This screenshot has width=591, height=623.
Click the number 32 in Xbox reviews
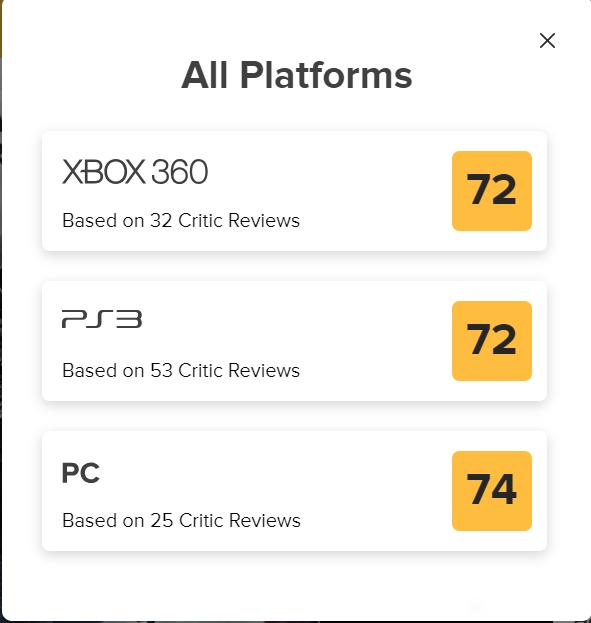[x=161, y=221]
